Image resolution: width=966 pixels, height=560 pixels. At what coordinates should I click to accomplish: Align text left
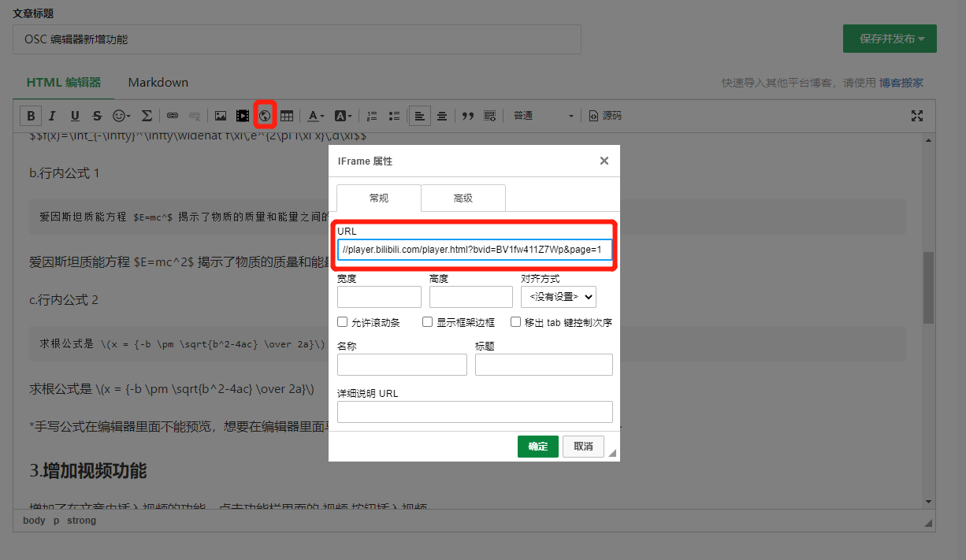420,116
